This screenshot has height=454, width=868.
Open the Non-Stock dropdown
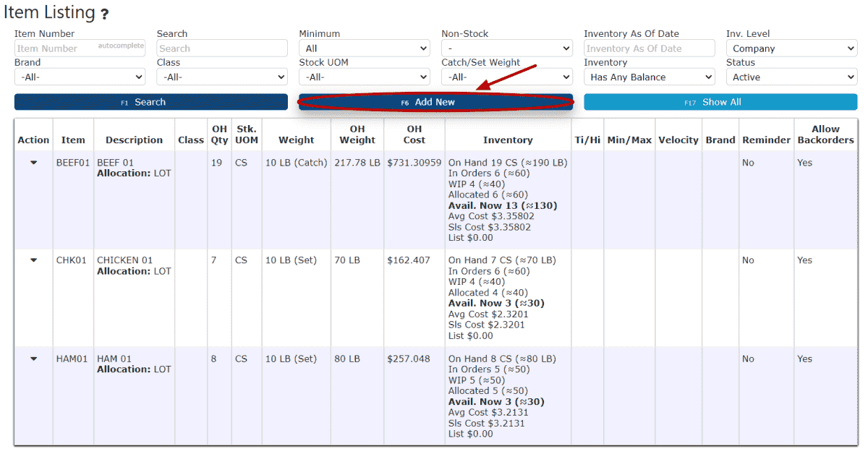pyautogui.click(x=507, y=48)
